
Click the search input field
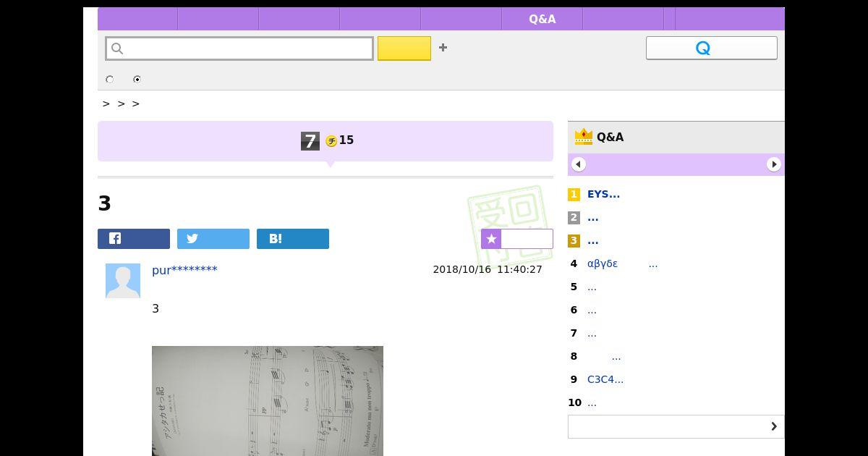239,48
